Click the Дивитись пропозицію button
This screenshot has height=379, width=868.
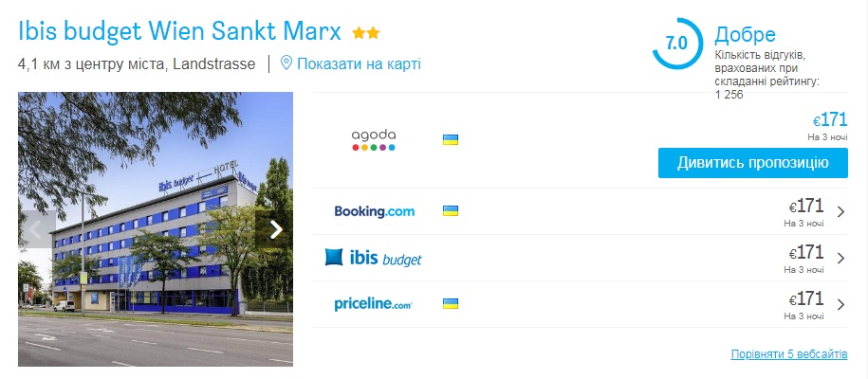(x=753, y=163)
